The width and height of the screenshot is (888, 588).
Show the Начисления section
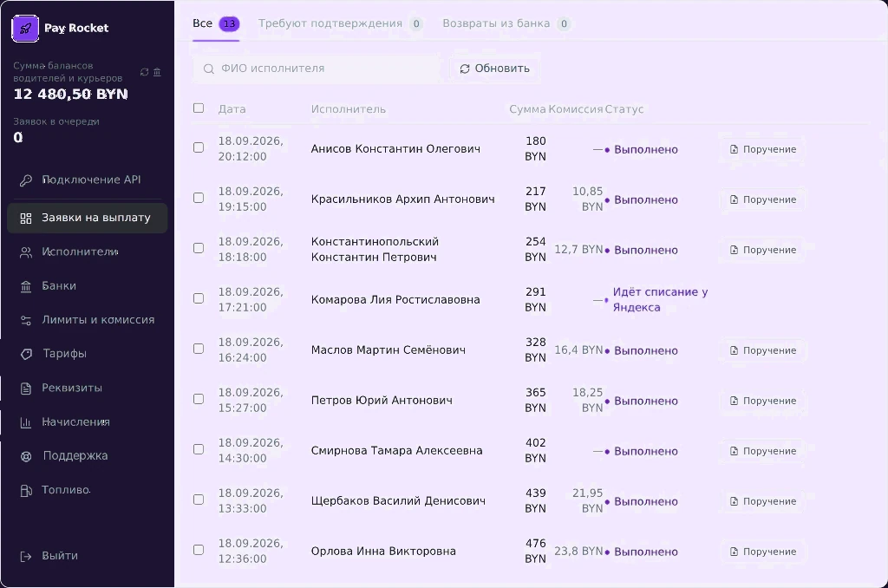(88, 422)
